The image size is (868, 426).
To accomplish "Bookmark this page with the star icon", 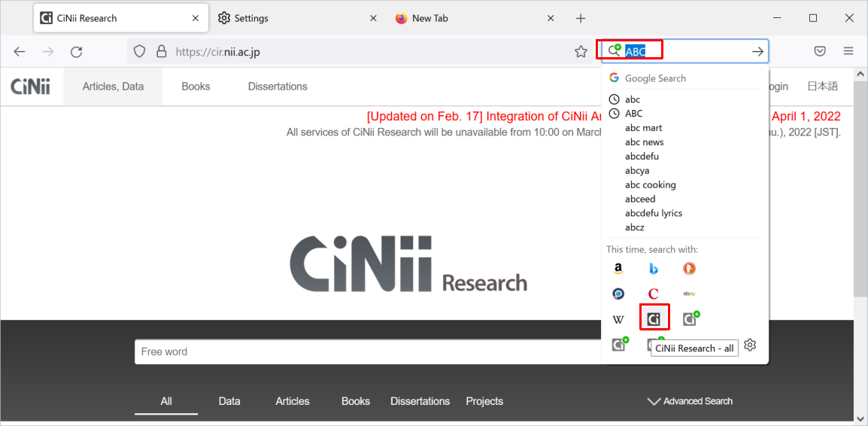I will point(580,51).
